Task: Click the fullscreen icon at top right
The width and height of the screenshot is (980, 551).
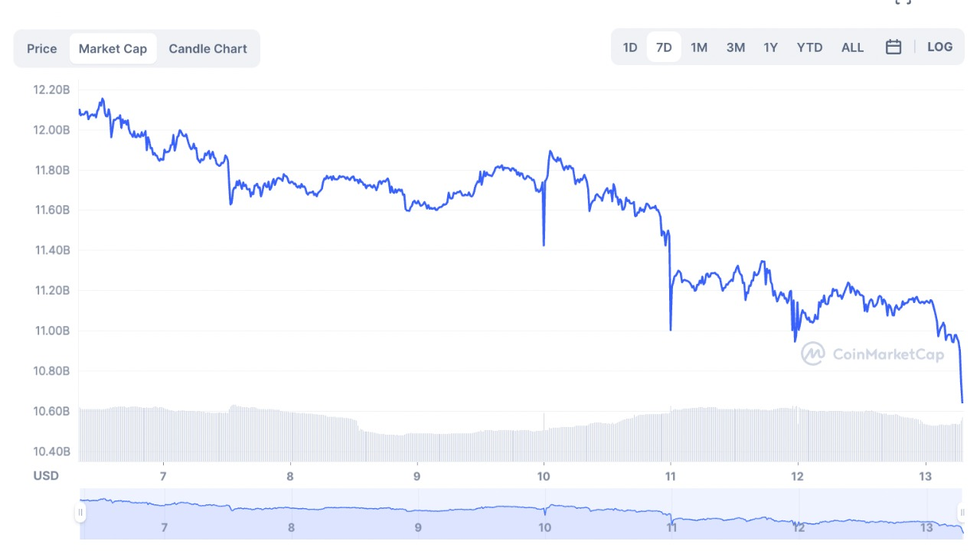Action: (x=903, y=2)
